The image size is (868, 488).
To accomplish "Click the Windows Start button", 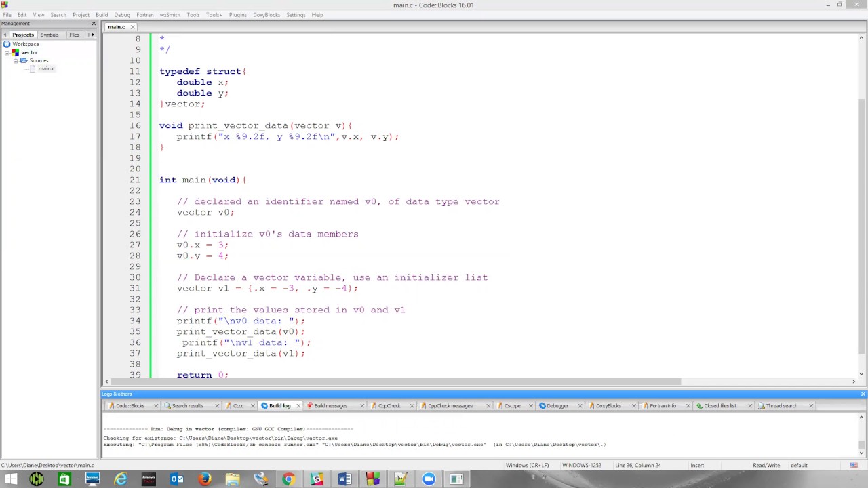I will tap(11, 479).
